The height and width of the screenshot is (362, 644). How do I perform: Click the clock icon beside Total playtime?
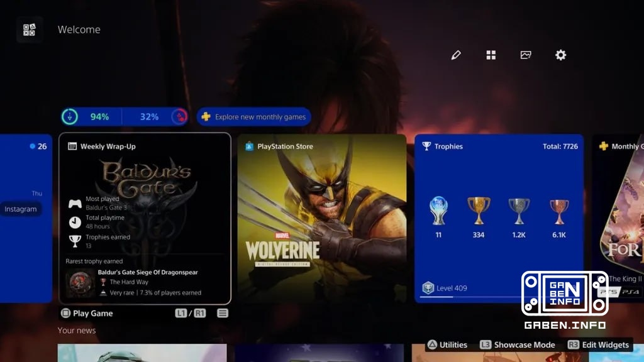tap(75, 222)
